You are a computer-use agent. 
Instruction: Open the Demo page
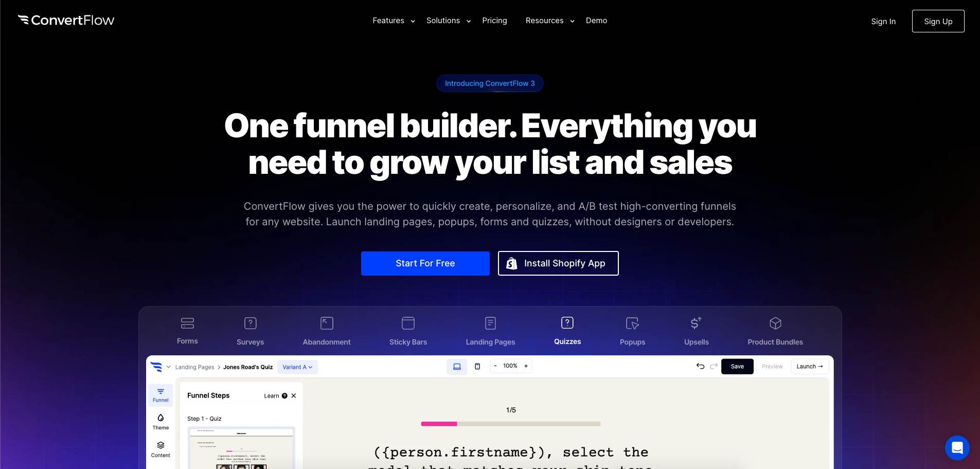pos(596,21)
